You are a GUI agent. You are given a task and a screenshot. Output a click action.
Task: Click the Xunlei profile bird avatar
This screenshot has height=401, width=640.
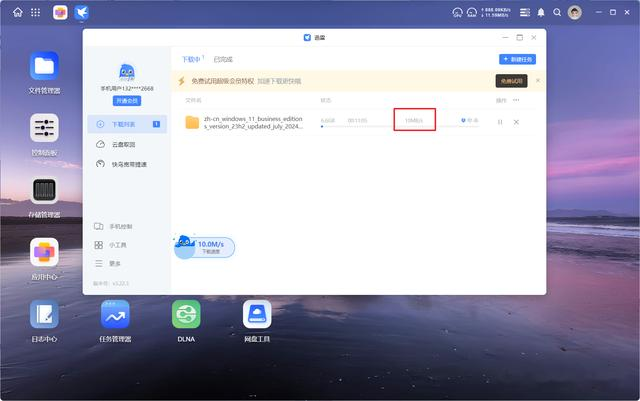pos(127,72)
